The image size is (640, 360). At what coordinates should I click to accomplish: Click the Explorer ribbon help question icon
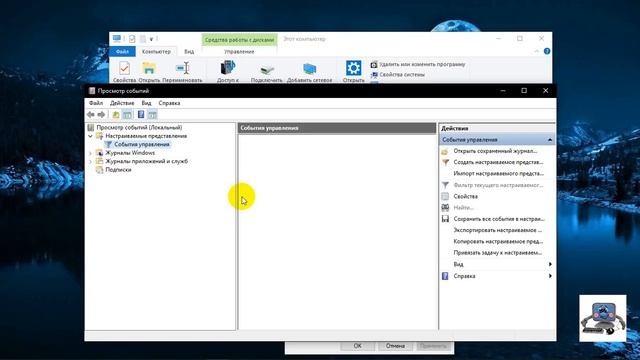point(547,51)
